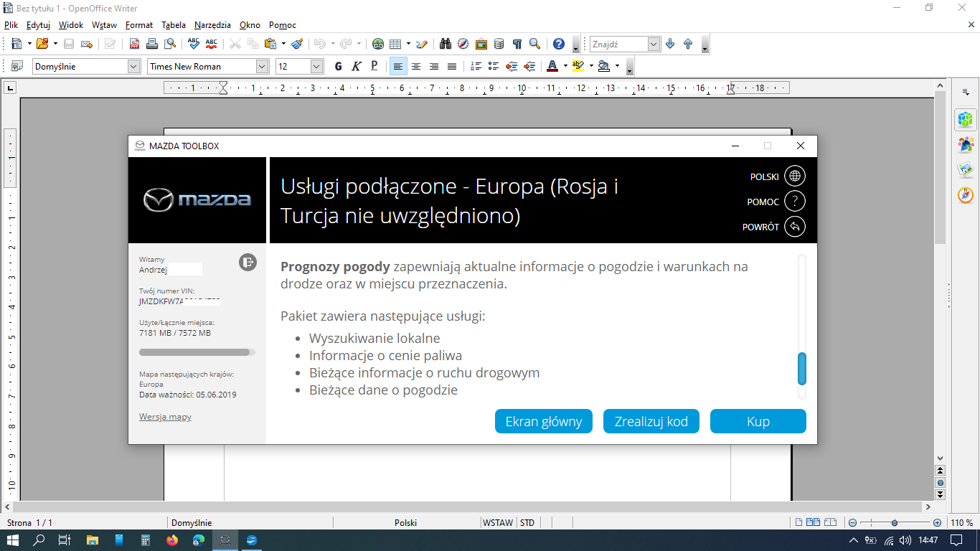Viewport: 980px width, 551px height.
Task: Click the zoom slider in status bar
Action: coord(894,523)
